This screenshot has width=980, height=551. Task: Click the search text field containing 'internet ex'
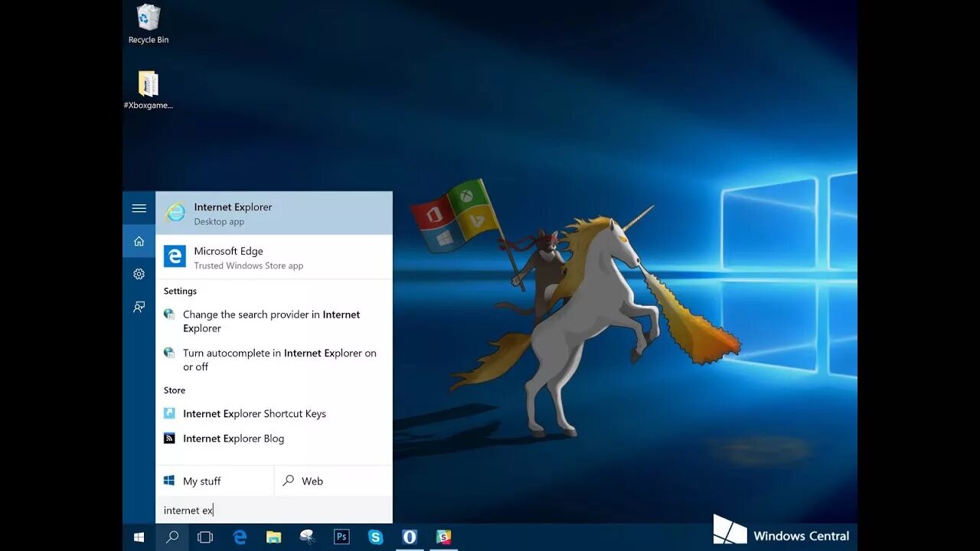pos(274,510)
